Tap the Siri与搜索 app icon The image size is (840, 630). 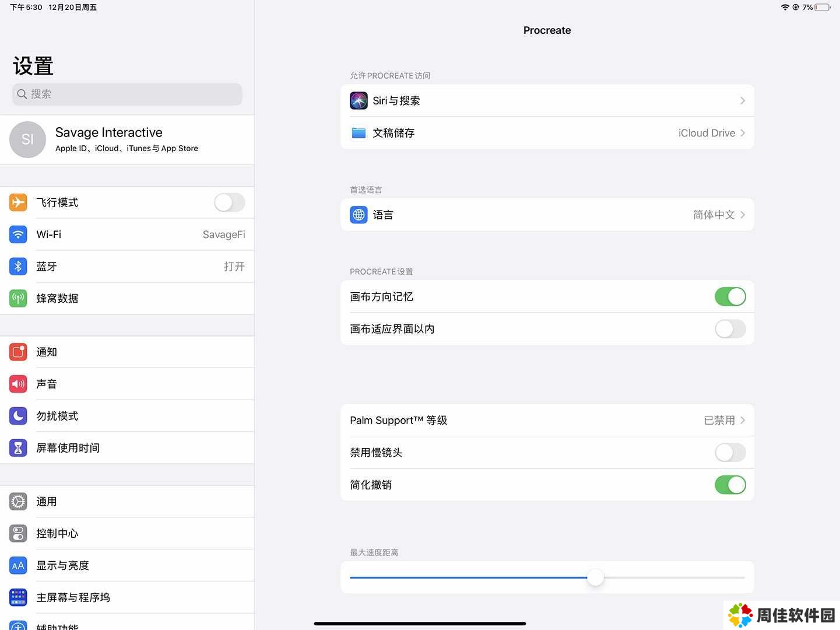pyautogui.click(x=359, y=101)
